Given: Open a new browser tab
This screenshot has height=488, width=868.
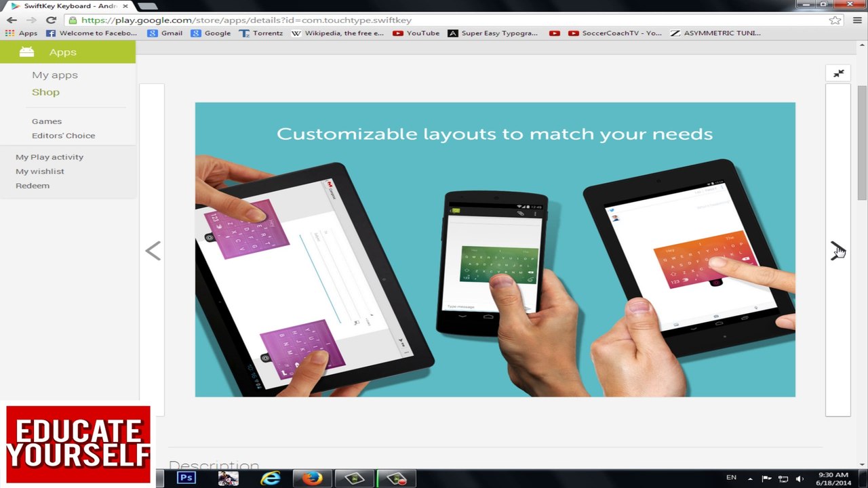Looking at the screenshot, I should [x=147, y=6].
